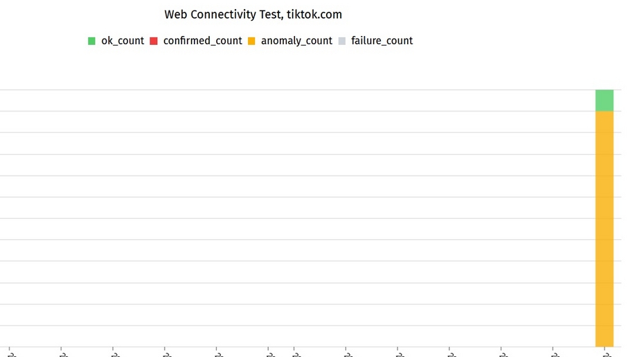Click the red confirmed_count legend square

click(154, 41)
